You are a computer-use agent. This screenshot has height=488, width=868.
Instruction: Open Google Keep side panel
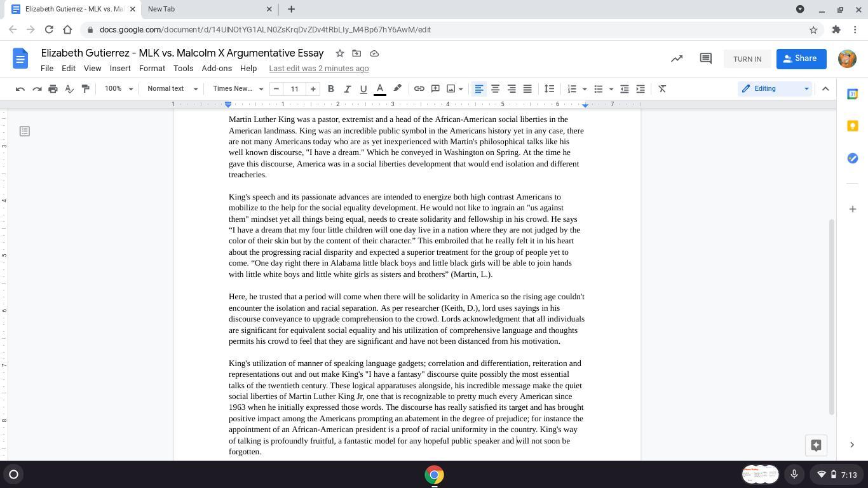pos(853,126)
